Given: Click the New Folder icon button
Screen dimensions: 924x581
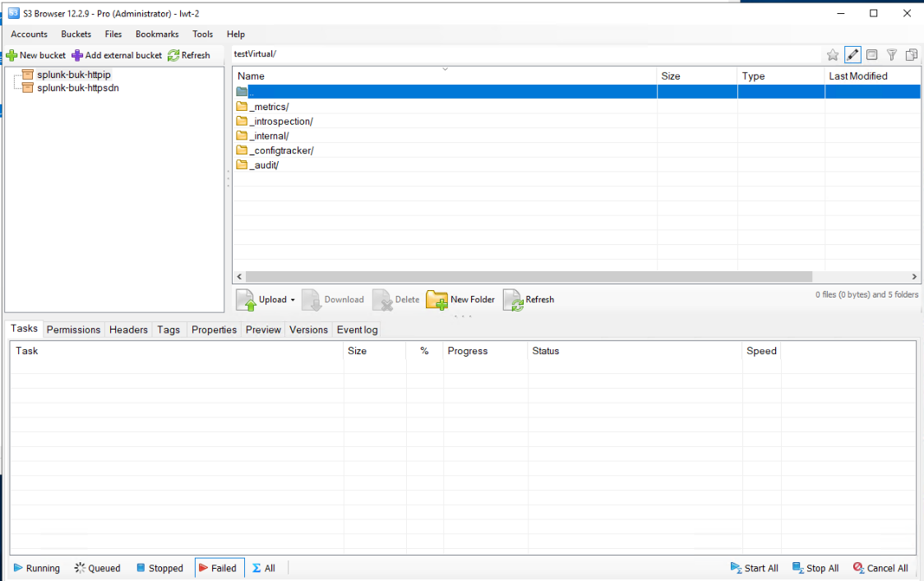Looking at the screenshot, I should pyautogui.click(x=437, y=300).
